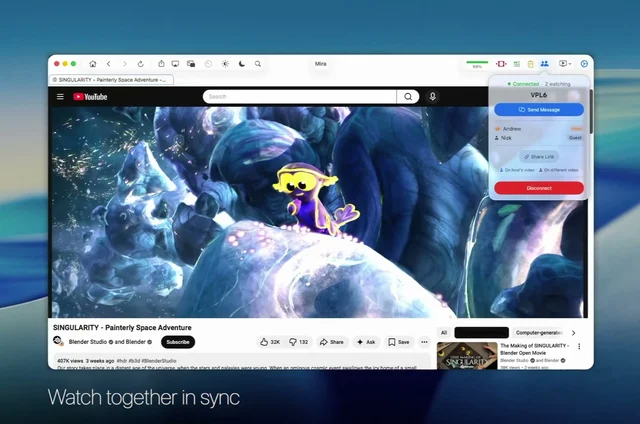Viewport: 640px width, 424px height.
Task: Click the VPL6 room code
Action: click(539, 95)
